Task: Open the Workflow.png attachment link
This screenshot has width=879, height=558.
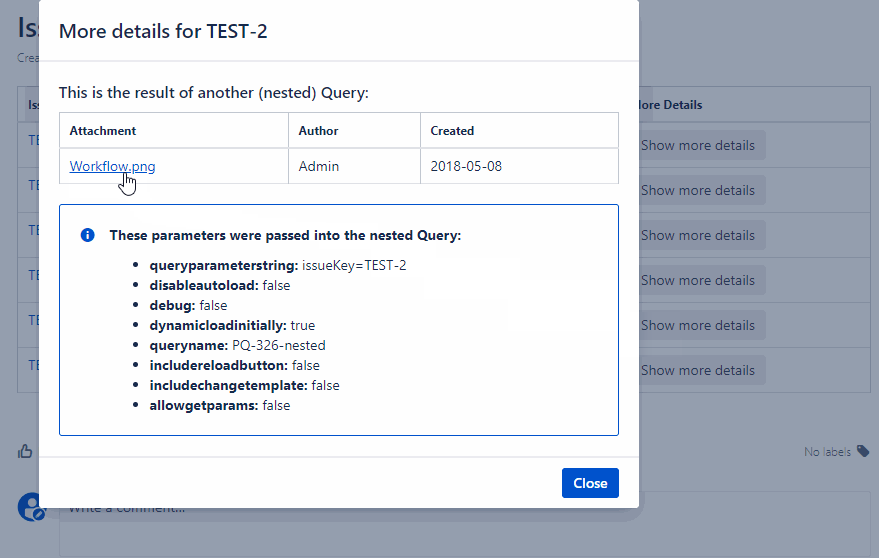Action: [x=112, y=166]
